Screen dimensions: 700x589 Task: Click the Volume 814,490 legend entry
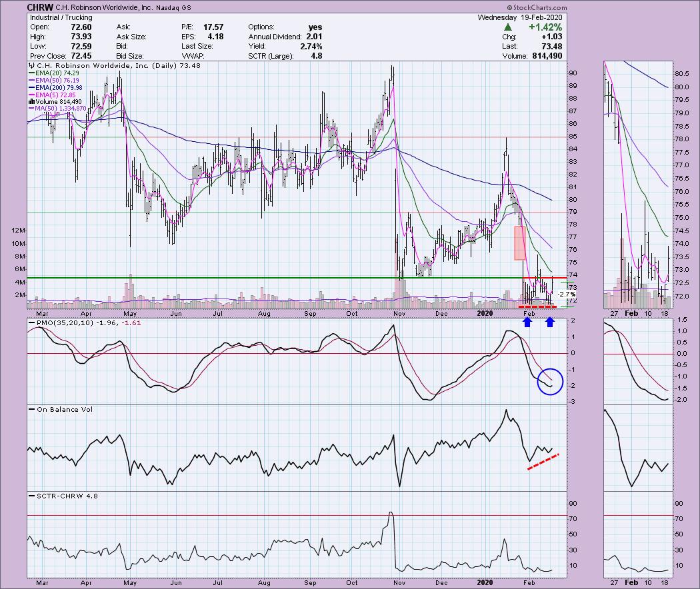(x=55, y=102)
